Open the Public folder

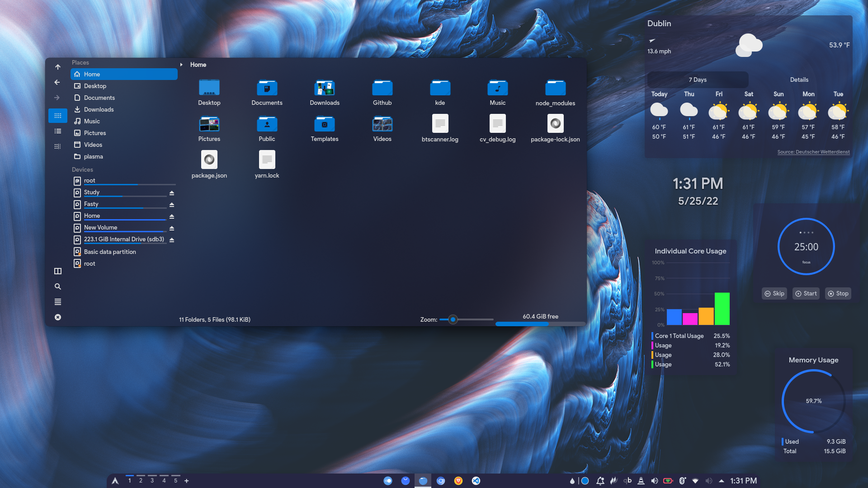[x=267, y=129]
